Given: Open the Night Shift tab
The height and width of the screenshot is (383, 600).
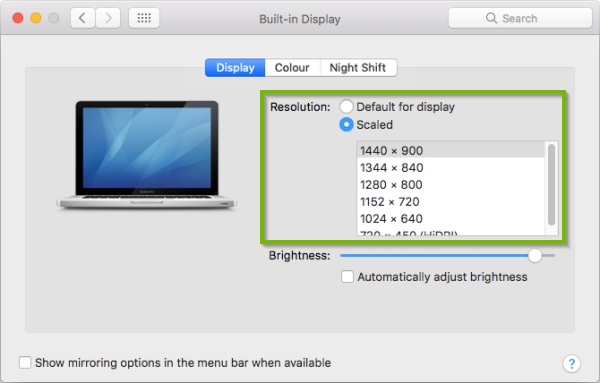Looking at the screenshot, I should (x=358, y=68).
